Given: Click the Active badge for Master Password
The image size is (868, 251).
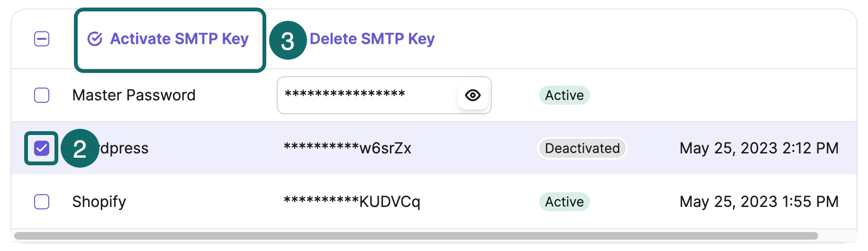Looking at the screenshot, I should coord(564,95).
